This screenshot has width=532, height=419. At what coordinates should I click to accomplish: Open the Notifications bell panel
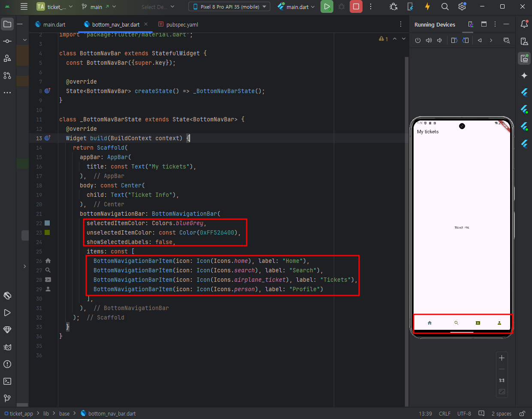pyautogui.click(x=524, y=24)
